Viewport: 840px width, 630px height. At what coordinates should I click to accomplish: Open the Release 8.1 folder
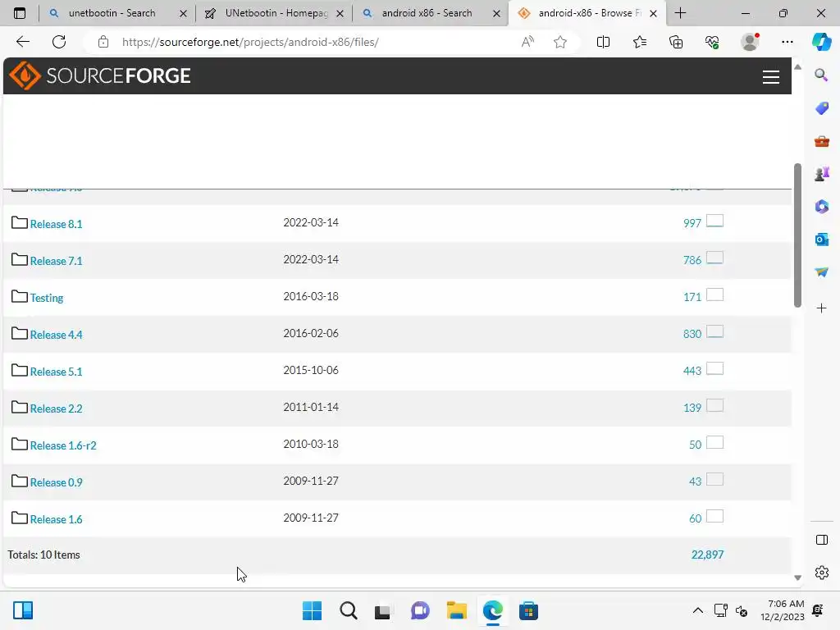pyautogui.click(x=56, y=224)
